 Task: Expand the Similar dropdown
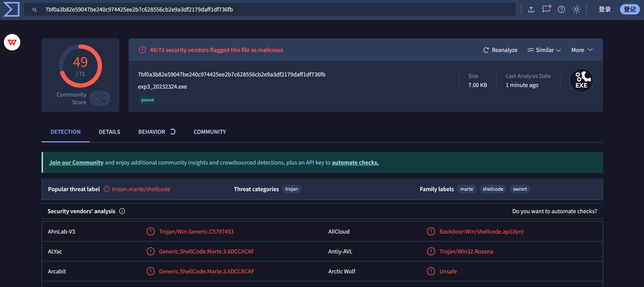click(544, 50)
